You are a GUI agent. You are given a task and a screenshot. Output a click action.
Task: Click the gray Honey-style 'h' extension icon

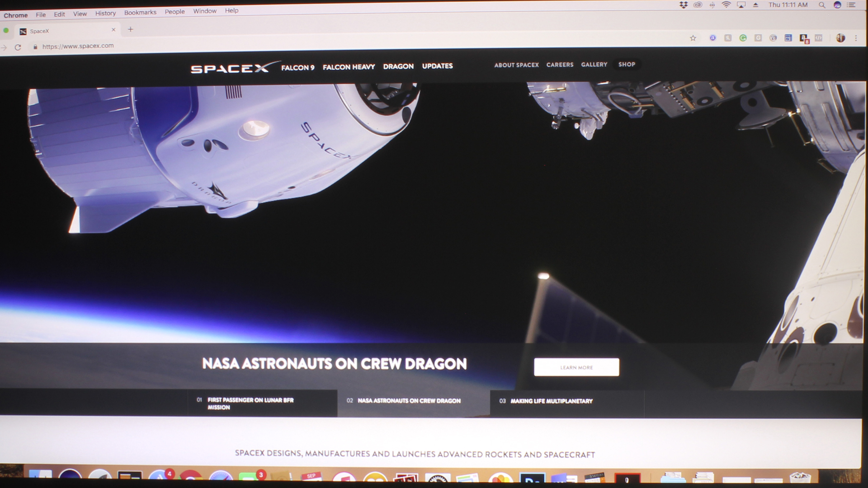pos(728,38)
